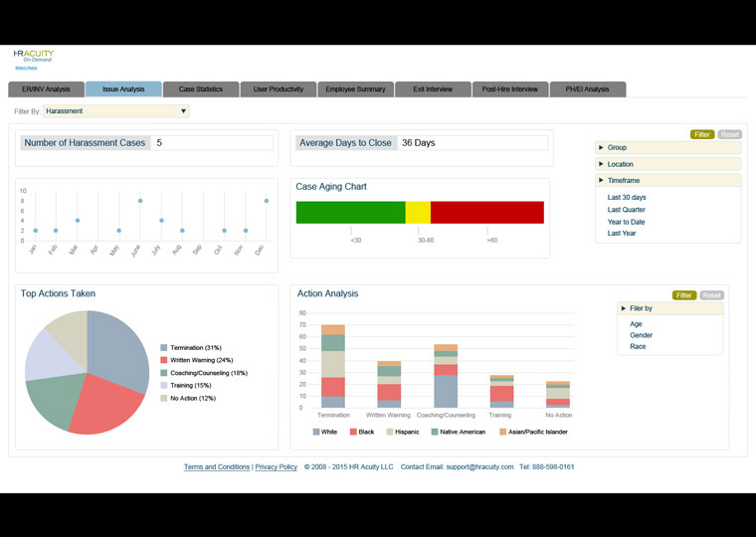Screen dimensions: 756x537
Task: Click the Training stacked bar
Action: pos(502,392)
